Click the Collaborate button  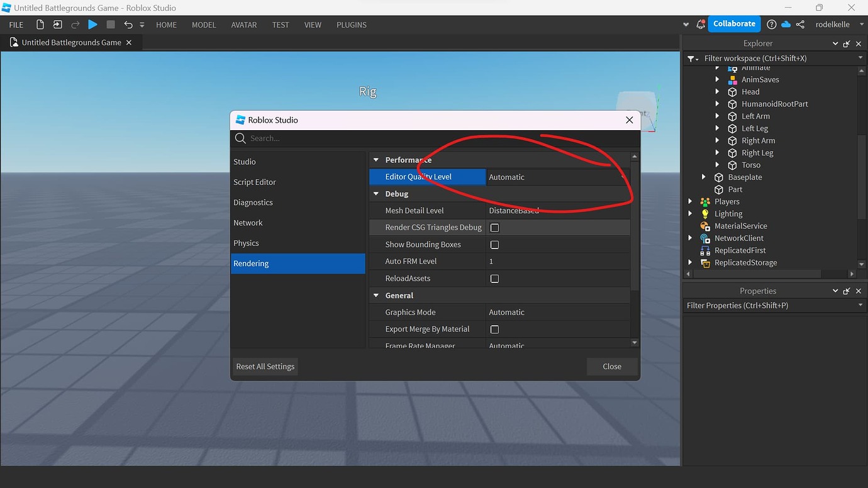[x=734, y=24]
